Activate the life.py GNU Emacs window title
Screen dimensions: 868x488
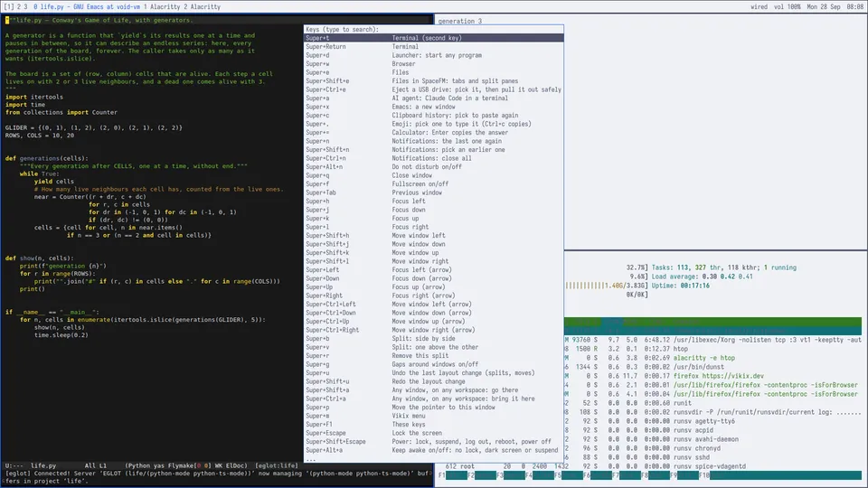click(87, 6)
